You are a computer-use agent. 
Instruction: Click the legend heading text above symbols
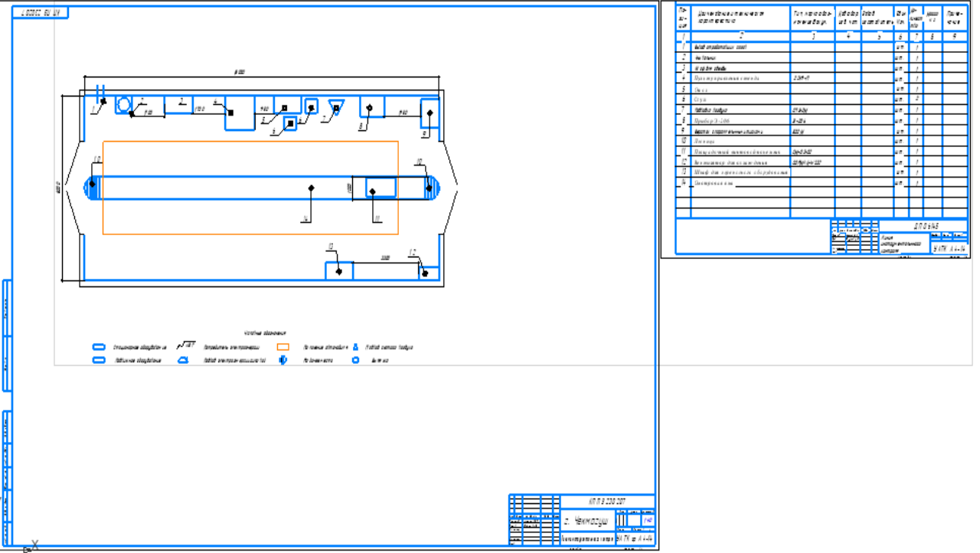pyautogui.click(x=264, y=334)
